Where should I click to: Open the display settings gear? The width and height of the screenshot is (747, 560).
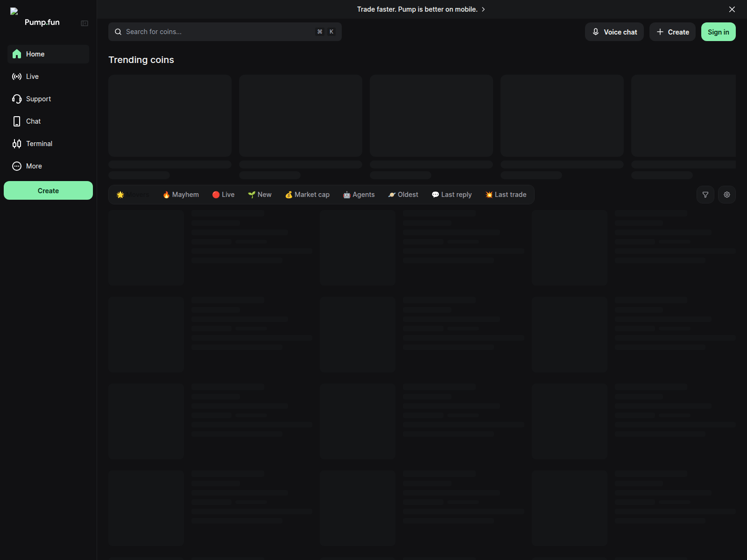[x=726, y=195]
